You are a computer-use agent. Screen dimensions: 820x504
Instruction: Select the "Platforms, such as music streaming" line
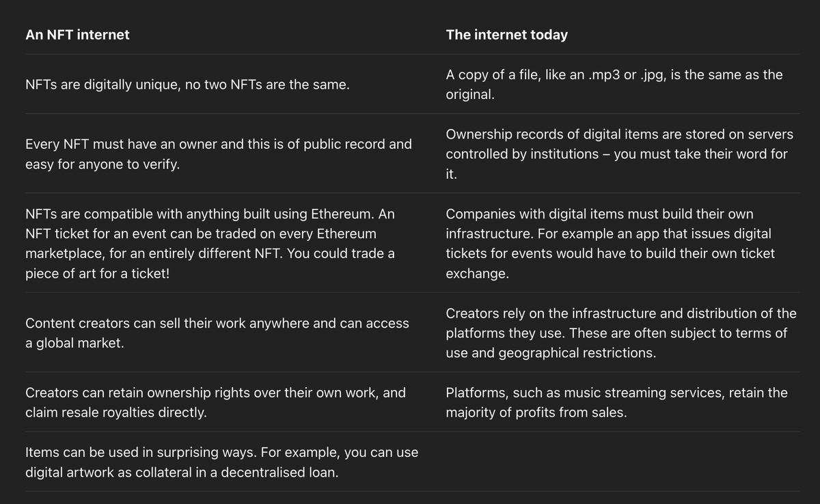click(616, 393)
